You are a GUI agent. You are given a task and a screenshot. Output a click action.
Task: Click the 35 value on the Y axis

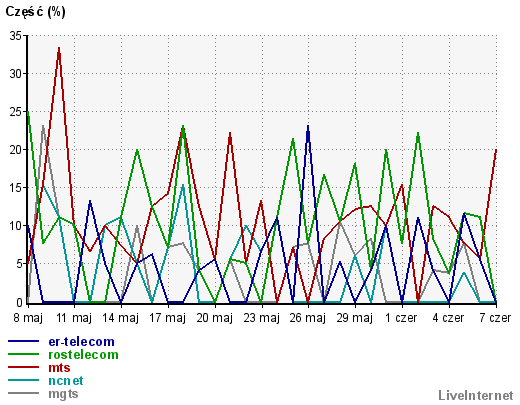16,35
